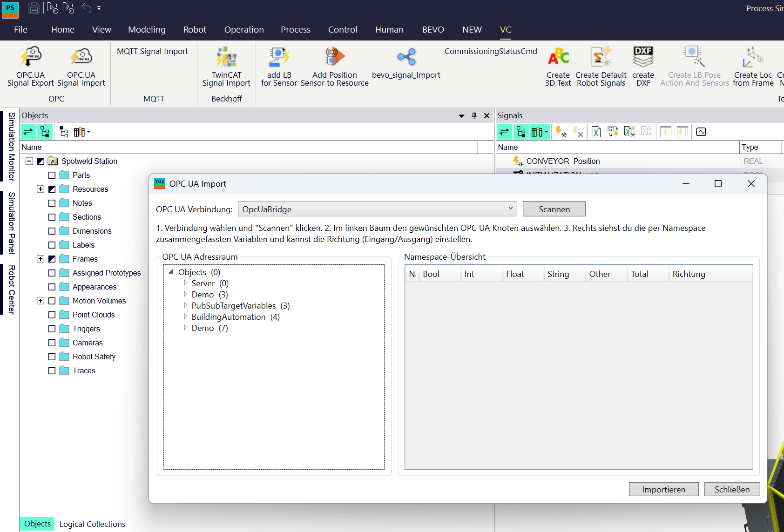
Task: Click add LB for Sensor icon
Action: click(x=279, y=66)
